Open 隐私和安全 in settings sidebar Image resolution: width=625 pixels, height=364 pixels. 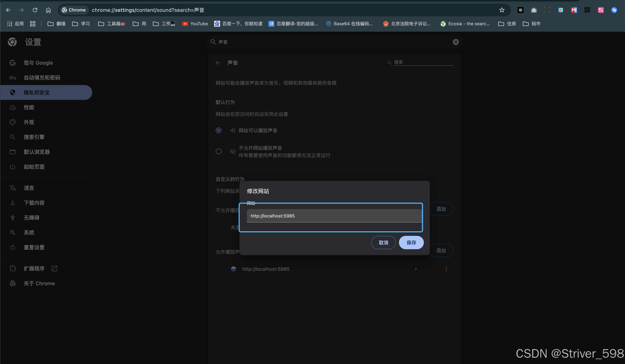pyautogui.click(x=37, y=92)
